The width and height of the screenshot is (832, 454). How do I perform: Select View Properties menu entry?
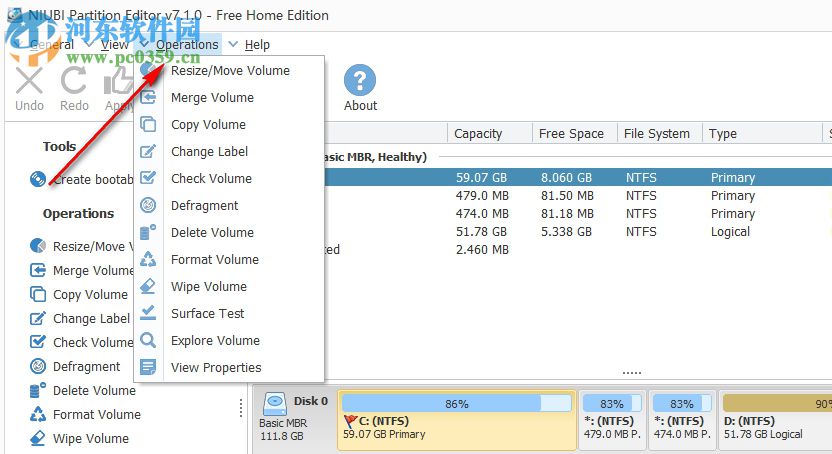click(216, 368)
